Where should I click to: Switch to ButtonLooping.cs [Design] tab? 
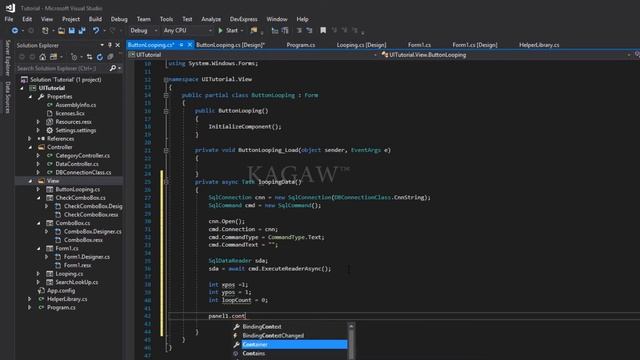point(231,45)
